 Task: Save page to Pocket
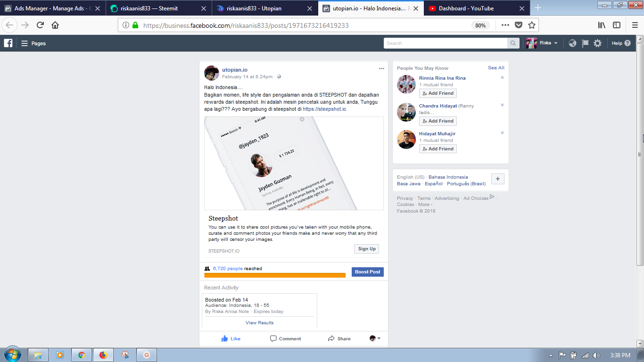tap(519, 25)
